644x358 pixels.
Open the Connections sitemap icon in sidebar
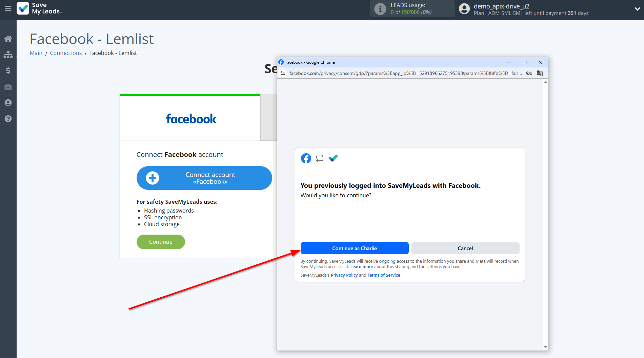(8, 55)
